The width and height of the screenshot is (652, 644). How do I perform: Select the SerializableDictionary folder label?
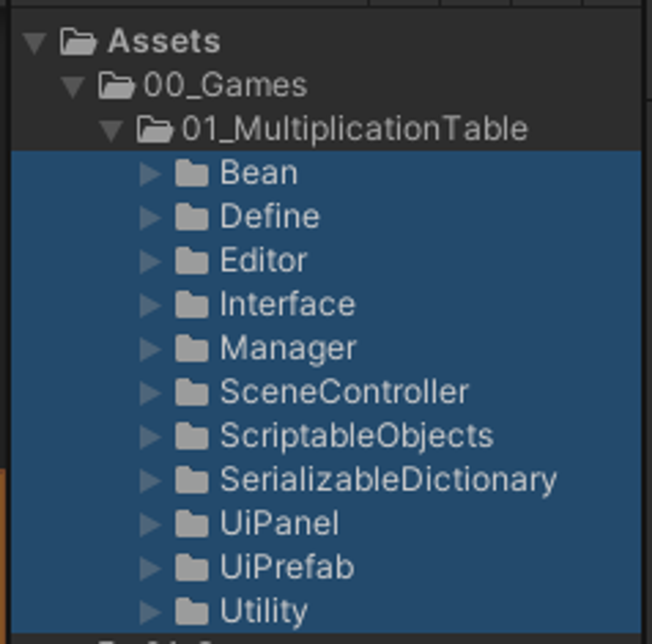point(389,481)
